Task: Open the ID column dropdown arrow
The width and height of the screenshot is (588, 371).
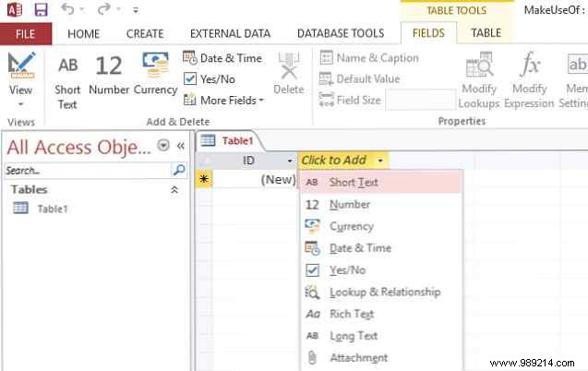Action: click(x=290, y=162)
